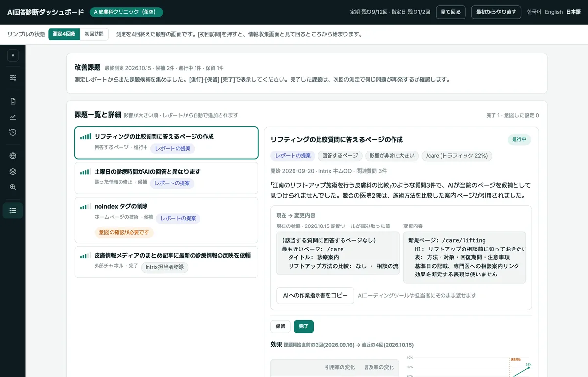Click the AI回答診断ダッシュボード title
This screenshot has width=588, height=377.
pos(46,12)
